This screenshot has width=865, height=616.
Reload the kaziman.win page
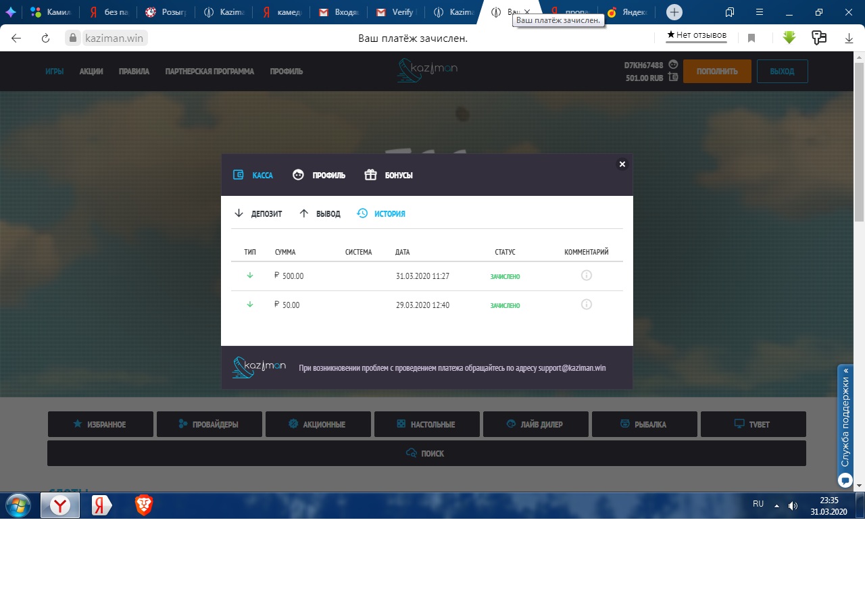pos(46,38)
